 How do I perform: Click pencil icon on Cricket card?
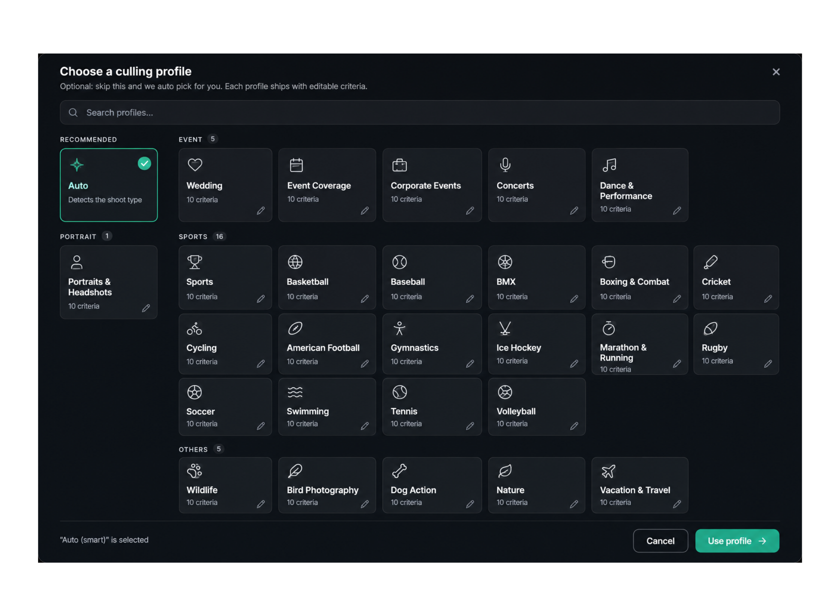coord(768,299)
